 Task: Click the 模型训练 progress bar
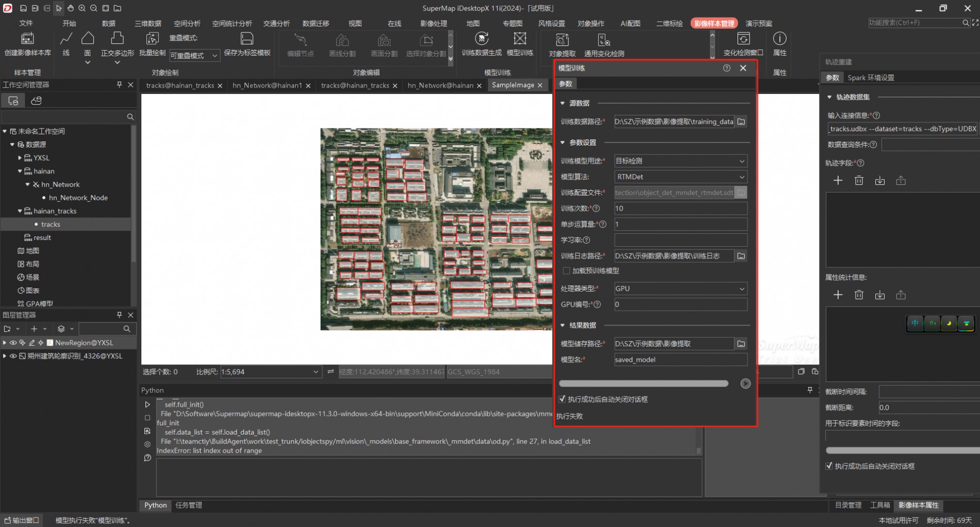pyautogui.click(x=643, y=384)
